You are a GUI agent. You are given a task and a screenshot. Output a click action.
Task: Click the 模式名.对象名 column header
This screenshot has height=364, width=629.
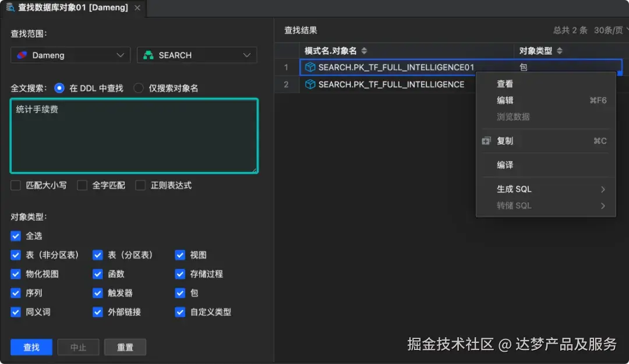(407, 51)
